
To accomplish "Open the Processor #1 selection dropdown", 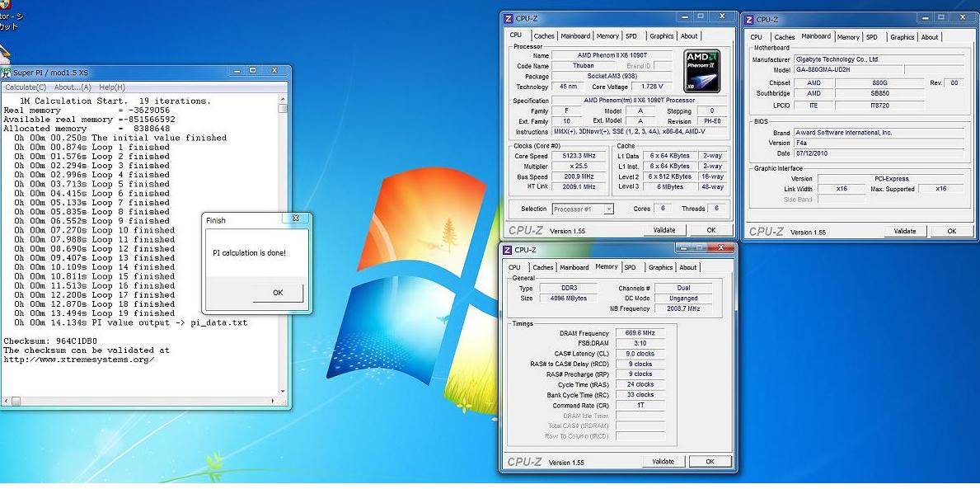I will (583, 209).
